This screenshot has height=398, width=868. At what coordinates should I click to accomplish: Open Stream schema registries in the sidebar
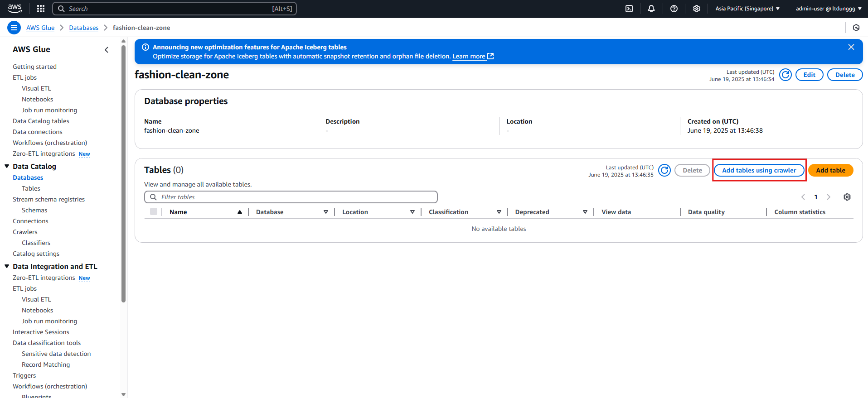[x=49, y=199]
